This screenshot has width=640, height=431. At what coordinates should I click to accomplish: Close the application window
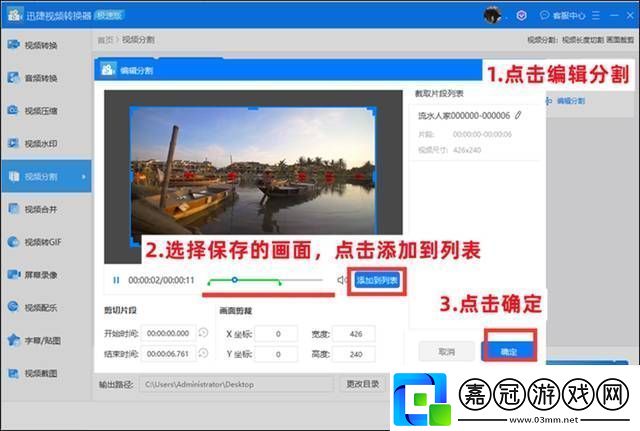coord(630,16)
